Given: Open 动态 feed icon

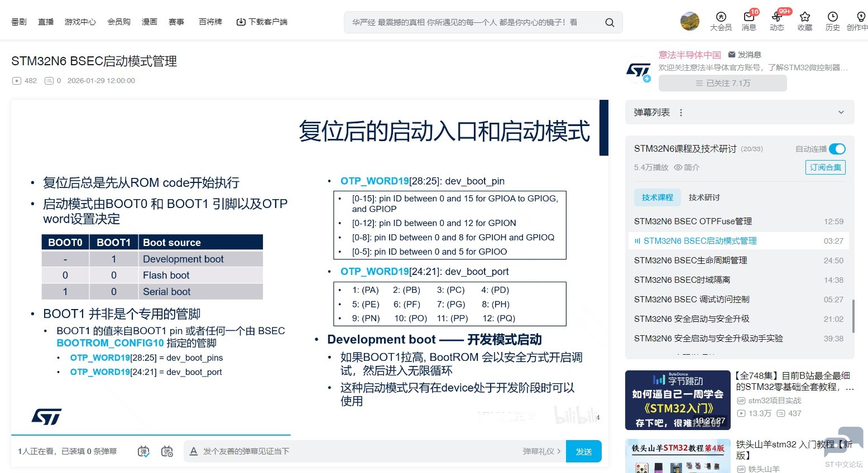Looking at the screenshot, I should [776, 17].
